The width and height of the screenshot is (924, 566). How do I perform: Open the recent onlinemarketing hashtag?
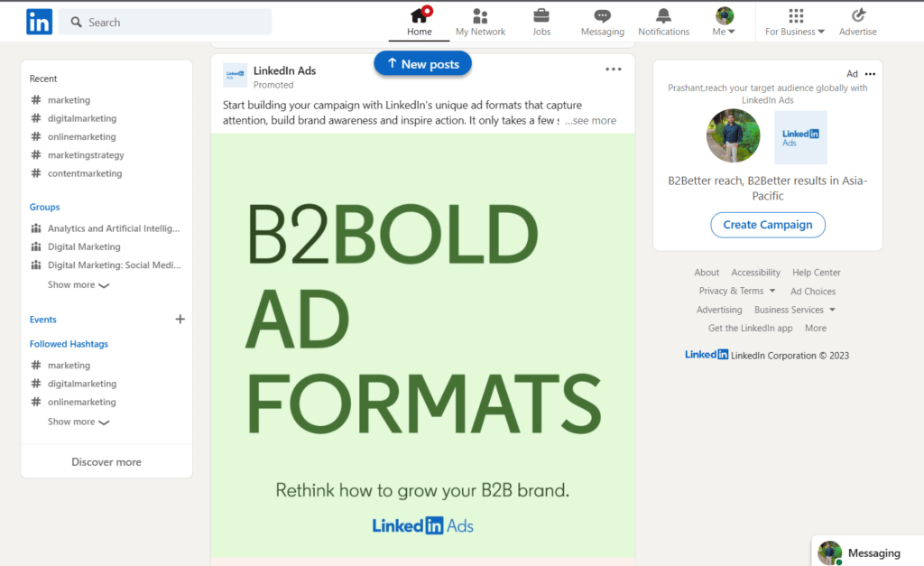[x=82, y=136]
